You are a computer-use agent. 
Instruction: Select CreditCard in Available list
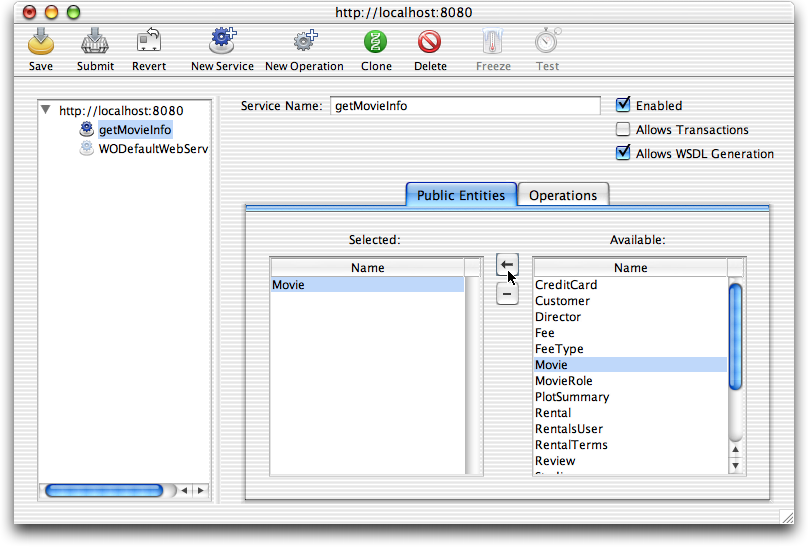click(x=630, y=284)
